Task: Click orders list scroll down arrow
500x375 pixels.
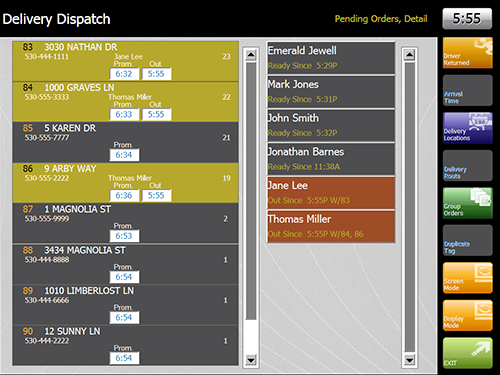Action: (251, 360)
